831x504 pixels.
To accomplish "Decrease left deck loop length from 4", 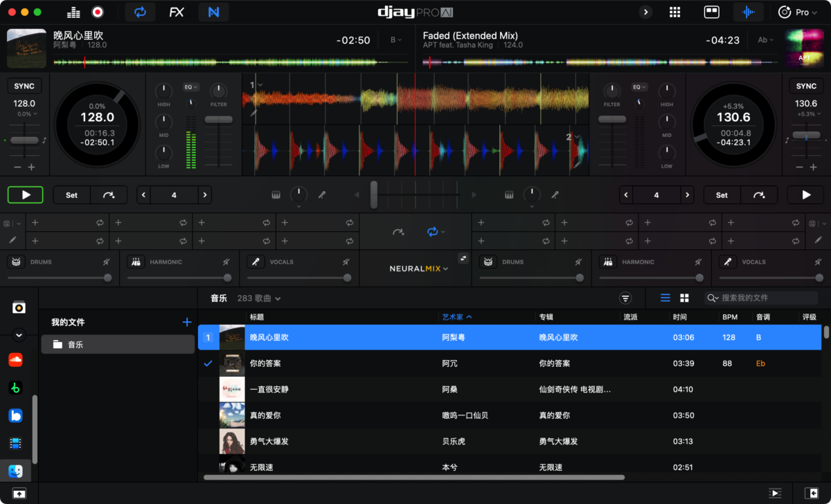I will coord(143,195).
